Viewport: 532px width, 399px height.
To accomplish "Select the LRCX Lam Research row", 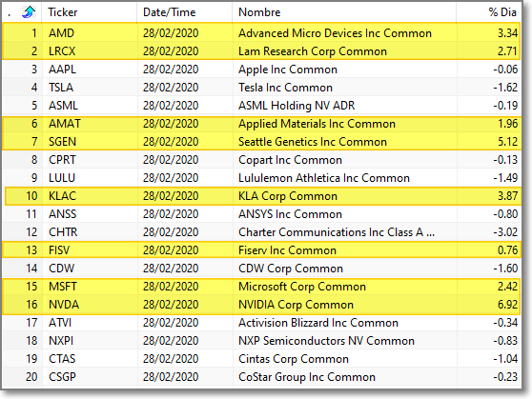I will click(261, 51).
